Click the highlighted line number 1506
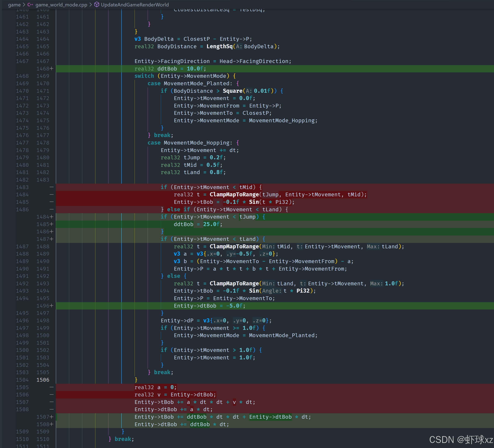 tap(43, 380)
